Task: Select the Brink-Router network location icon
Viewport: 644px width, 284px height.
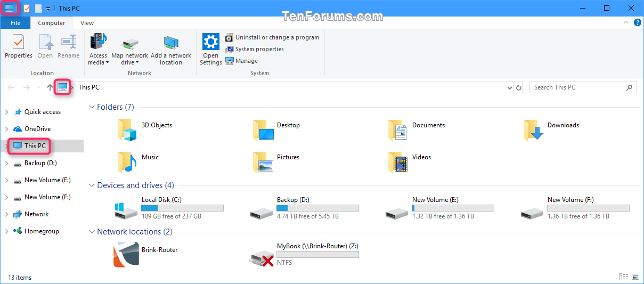Action: click(x=126, y=254)
